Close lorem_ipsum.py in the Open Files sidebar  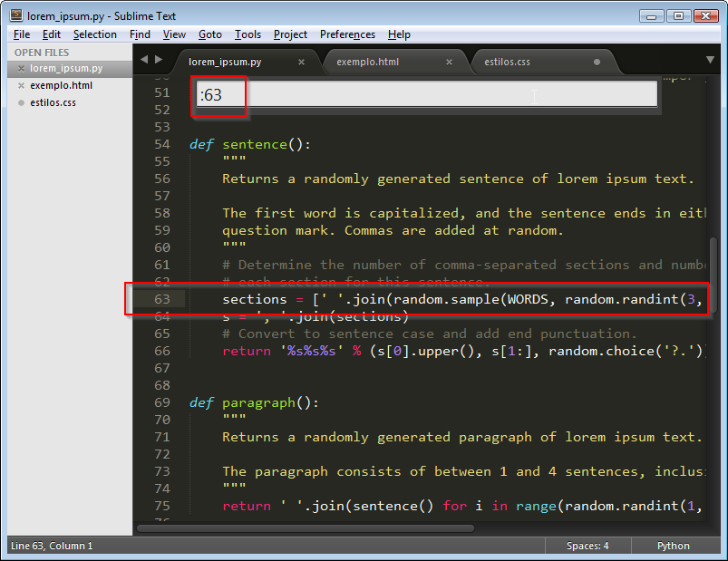click(21, 69)
